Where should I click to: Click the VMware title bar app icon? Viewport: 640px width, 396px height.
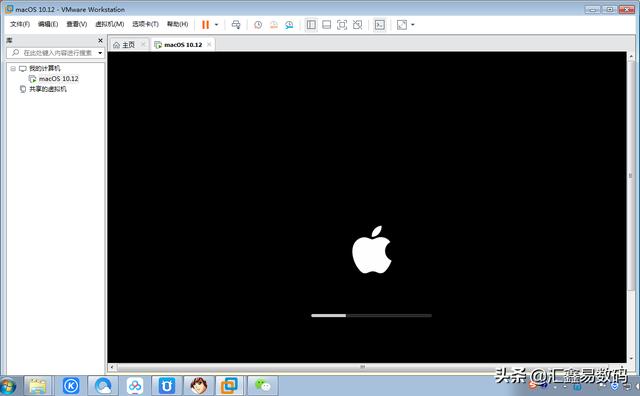click(x=9, y=9)
